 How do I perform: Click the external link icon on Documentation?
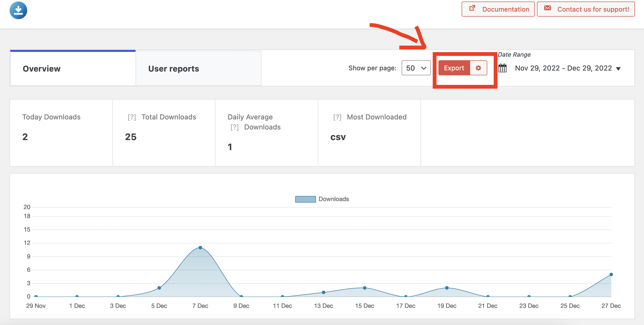(472, 8)
